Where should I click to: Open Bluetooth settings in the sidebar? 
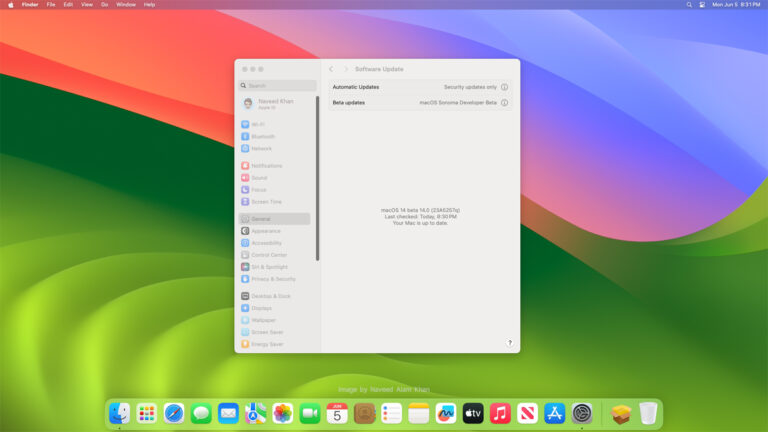(x=258, y=137)
